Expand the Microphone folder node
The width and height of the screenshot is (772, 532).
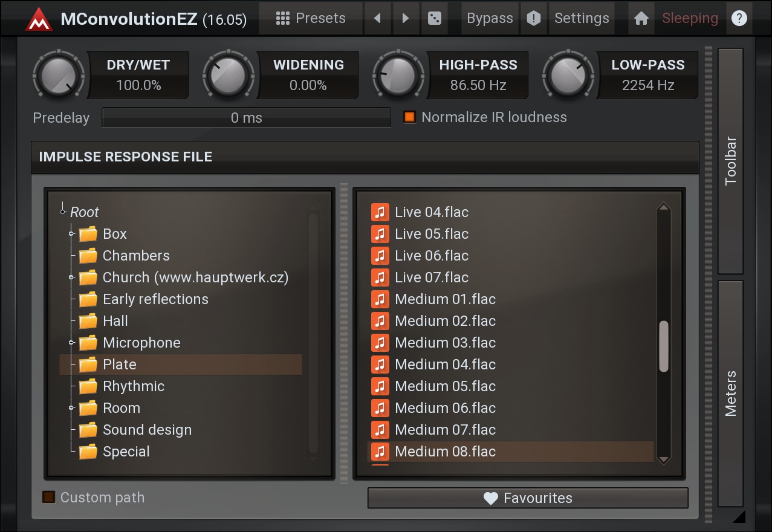tap(72, 342)
